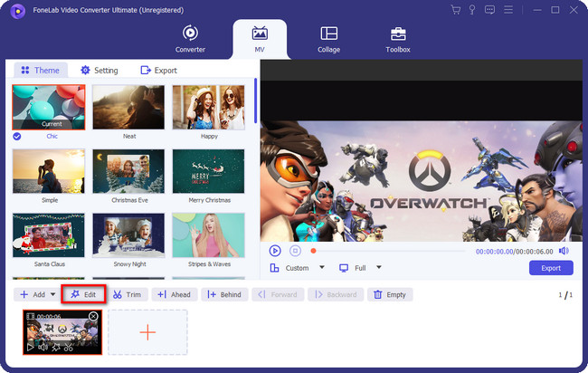This screenshot has height=373, width=588.
Task: Stop the preview playback
Action: (x=295, y=251)
